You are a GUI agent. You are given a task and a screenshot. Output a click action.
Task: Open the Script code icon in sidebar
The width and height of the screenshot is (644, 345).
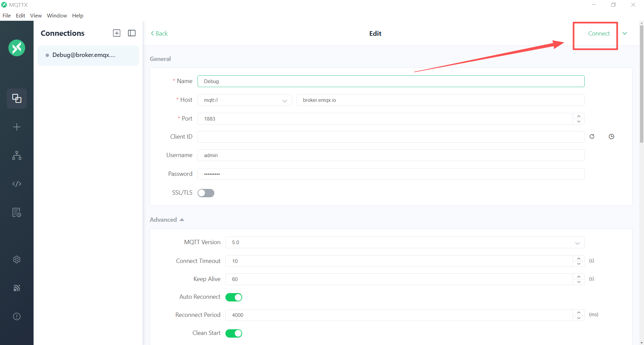click(x=17, y=184)
